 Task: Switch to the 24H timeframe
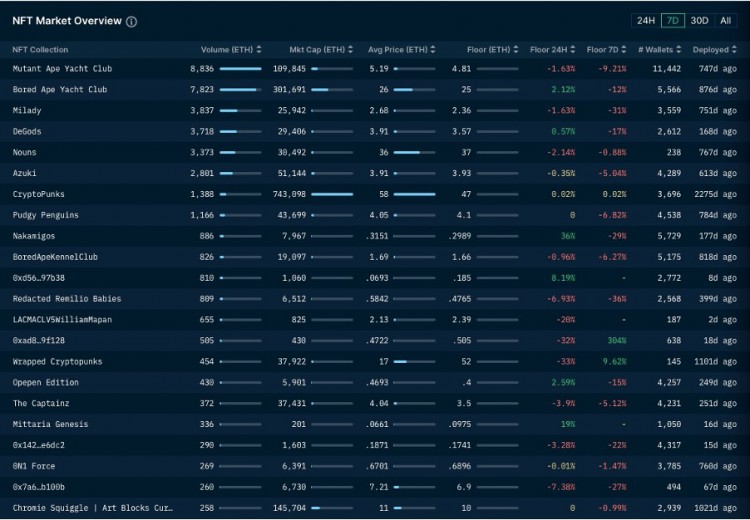point(646,21)
